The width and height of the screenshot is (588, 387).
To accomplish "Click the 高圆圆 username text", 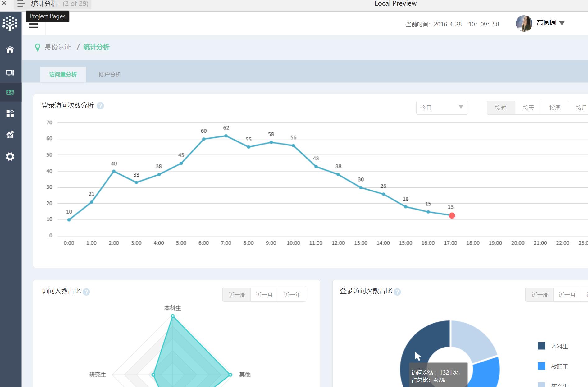I will pyautogui.click(x=547, y=23).
